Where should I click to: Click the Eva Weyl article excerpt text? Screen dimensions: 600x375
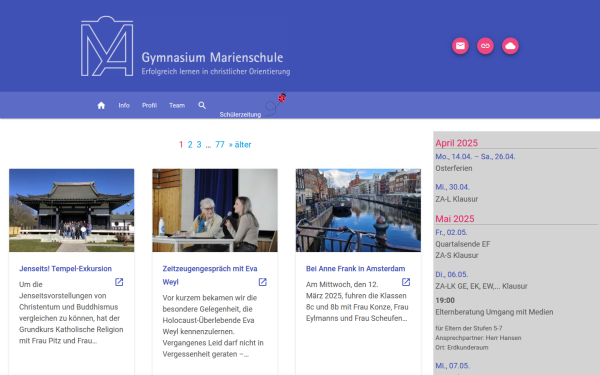[x=213, y=326]
